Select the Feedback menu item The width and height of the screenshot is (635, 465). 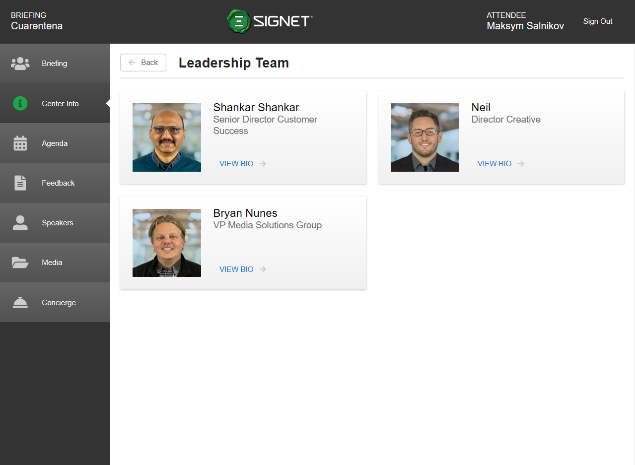[58, 183]
